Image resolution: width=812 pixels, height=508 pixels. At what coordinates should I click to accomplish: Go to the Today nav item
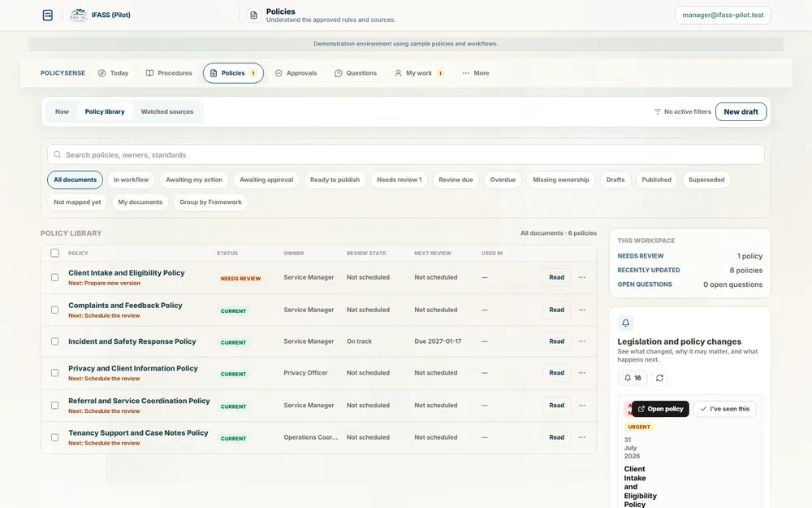114,73
